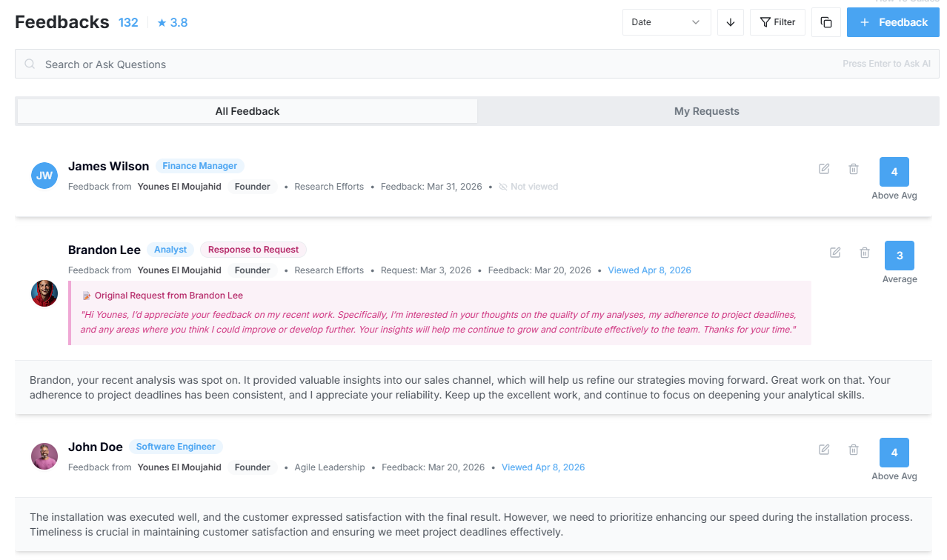Open James Wilson's name link
The height and width of the screenshot is (560, 947).
[108, 166]
